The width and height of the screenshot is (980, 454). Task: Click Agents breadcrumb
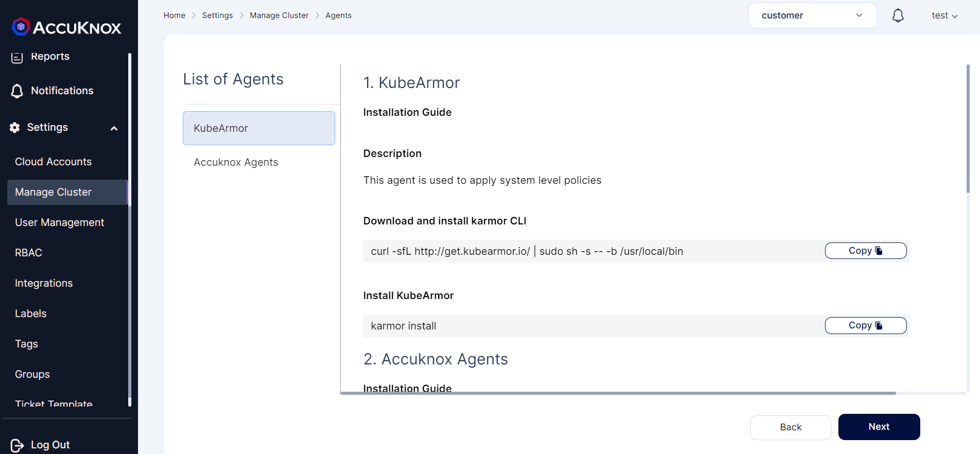click(338, 15)
